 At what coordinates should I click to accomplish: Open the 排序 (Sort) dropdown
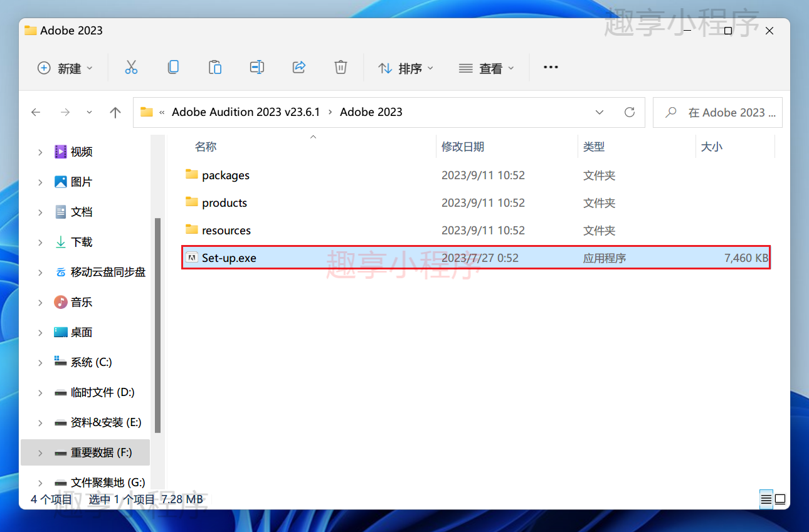tap(406, 68)
